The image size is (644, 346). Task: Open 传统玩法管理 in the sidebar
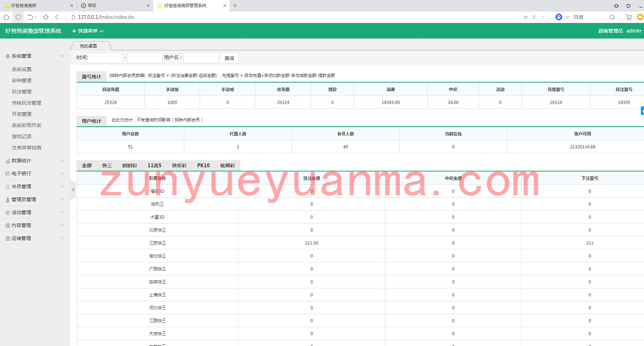27,103
